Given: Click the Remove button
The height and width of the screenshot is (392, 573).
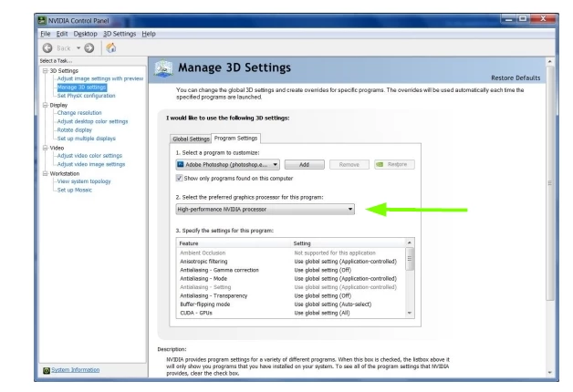Looking at the screenshot, I should click(349, 165).
